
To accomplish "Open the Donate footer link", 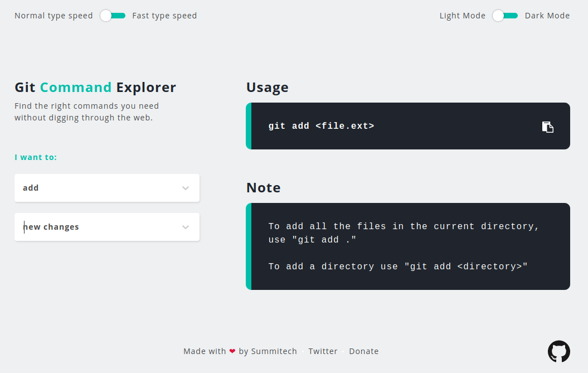I will [364, 351].
